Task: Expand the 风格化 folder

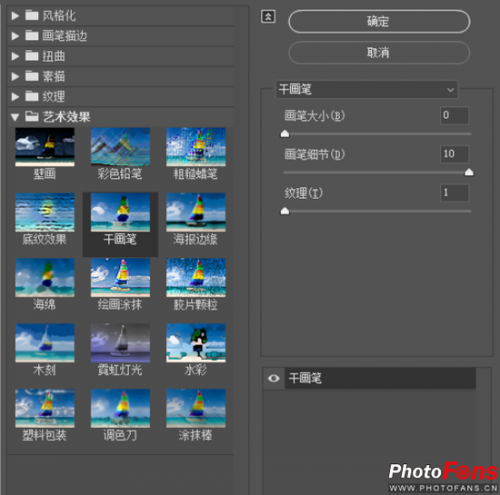Action: 15,16
